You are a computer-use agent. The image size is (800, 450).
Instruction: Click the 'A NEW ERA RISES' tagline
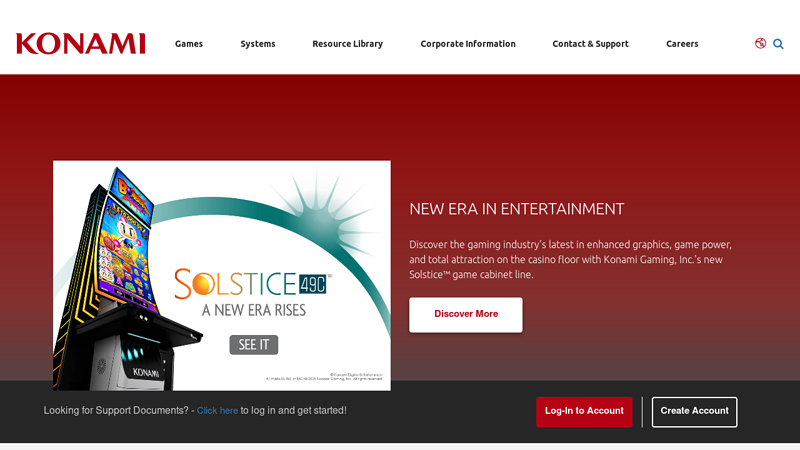254,310
